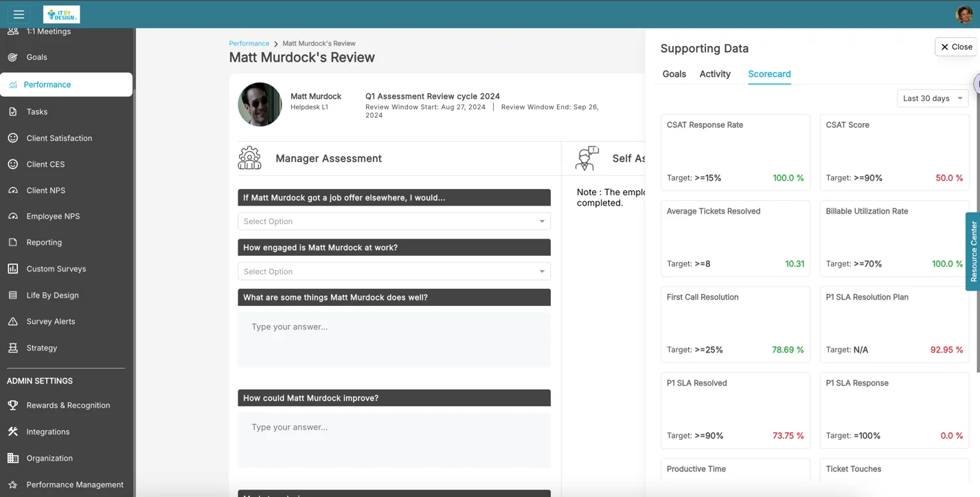
Task: Click the Billable Utilization Rate card
Action: coord(895,239)
